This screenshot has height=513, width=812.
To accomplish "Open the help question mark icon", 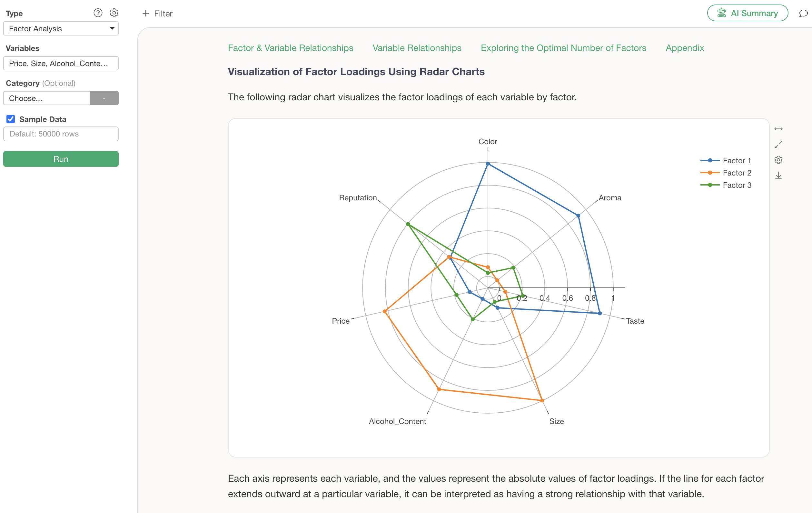I will [x=98, y=13].
